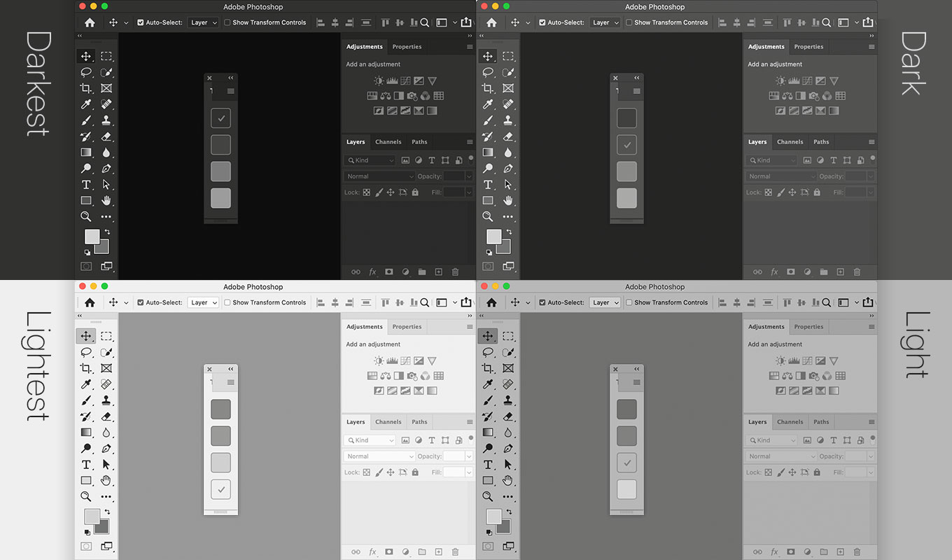Enable Show Transform Controls in the Lightest window
This screenshot has height=560, width=952.
[227, 302]
